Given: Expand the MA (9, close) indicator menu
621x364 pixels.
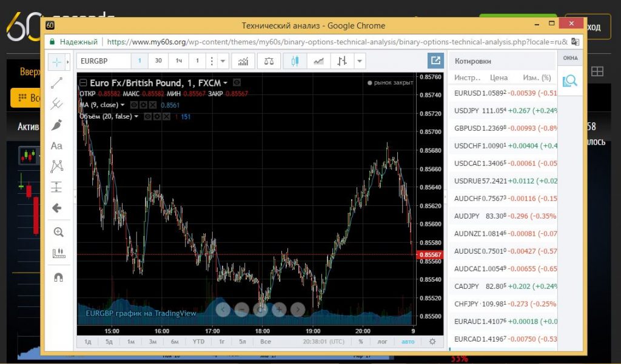Looking at the screenshot, I should tap(123, 105).
